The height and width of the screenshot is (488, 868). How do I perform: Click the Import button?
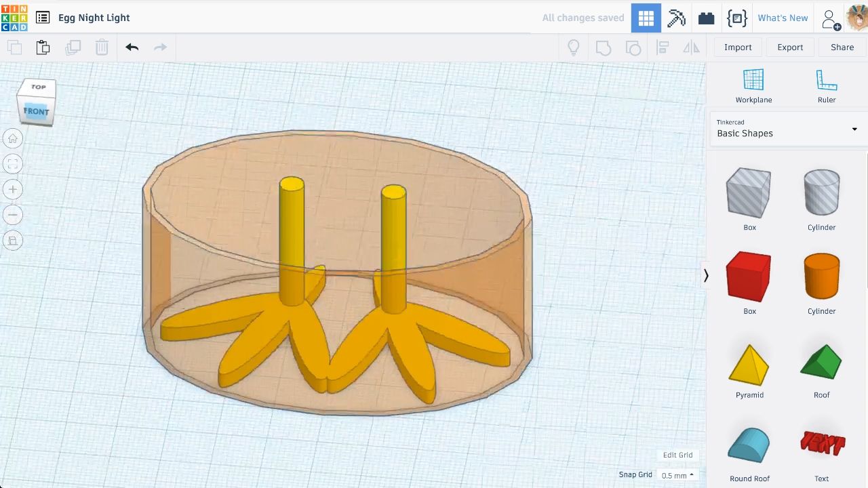click(x=738, y=47)
